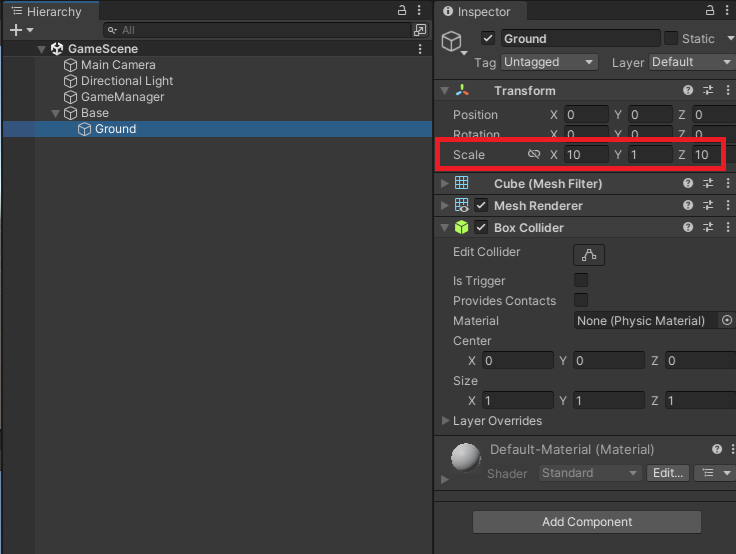The width and height of the screenshot is (736, 554).
Task: Open the Tag dropdown showing Untagged
Action: [x=549, y=62]
